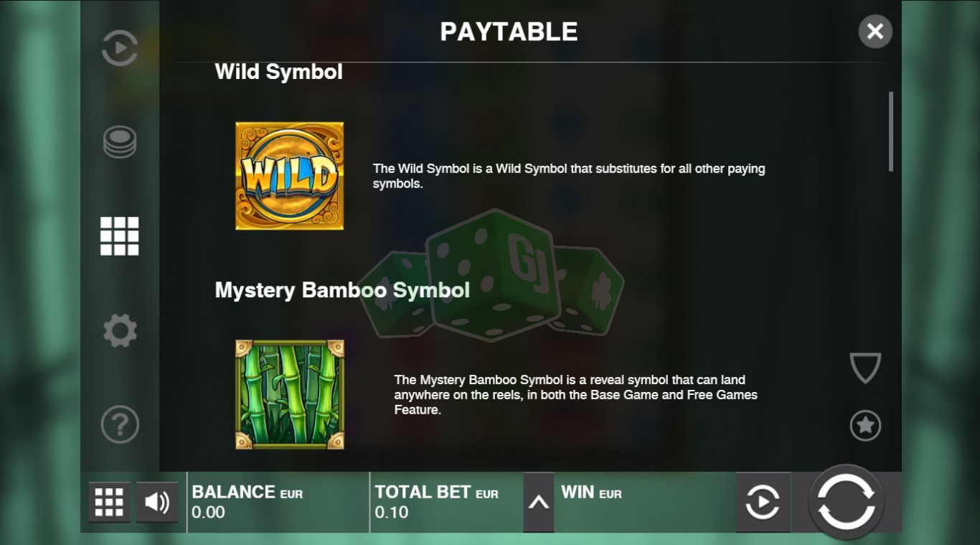This screenshot has height=545, width=980.
Task: Click the star favorites icon
Action: pos(865,426)
